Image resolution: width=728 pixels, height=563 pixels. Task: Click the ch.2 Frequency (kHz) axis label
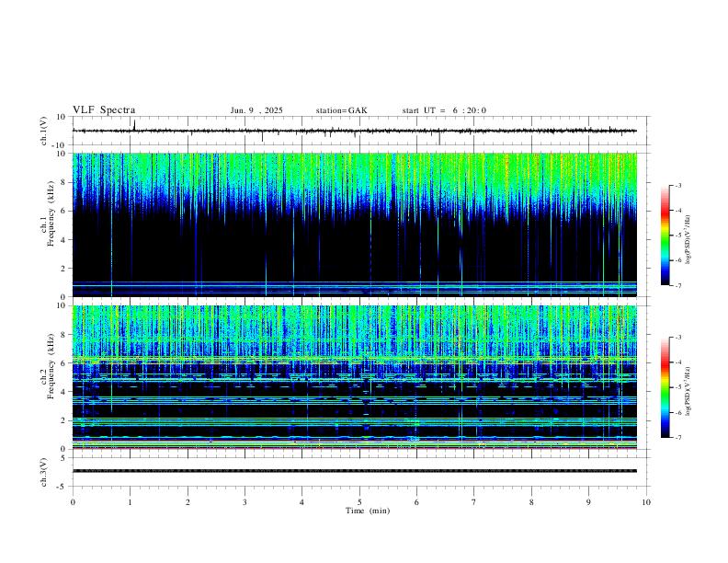point(51,365)
